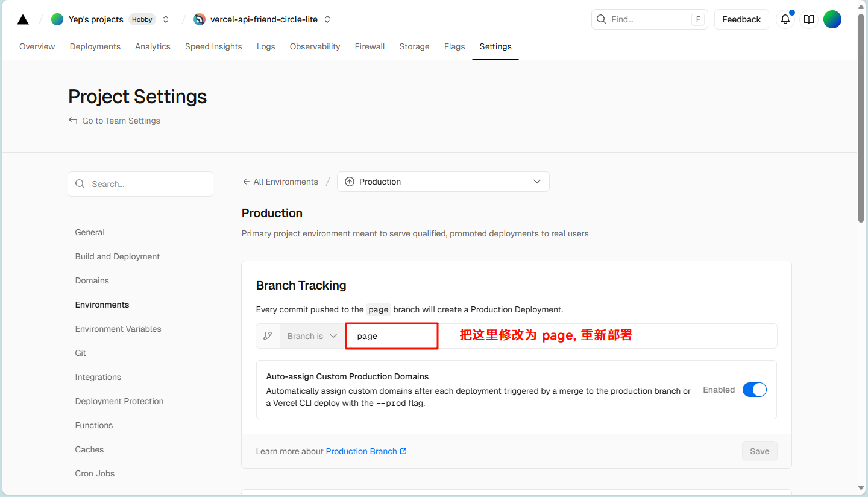Click the magnifier icon in Find box
The height and width of the screenshot is (497, 868).
(602, 19)
